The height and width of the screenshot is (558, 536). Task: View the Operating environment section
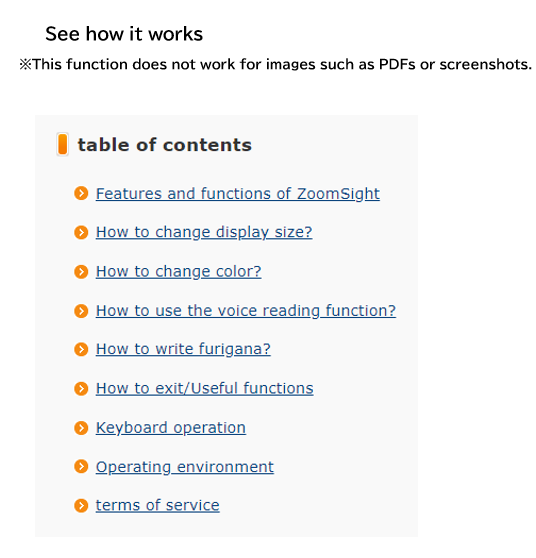click(185, 467)
